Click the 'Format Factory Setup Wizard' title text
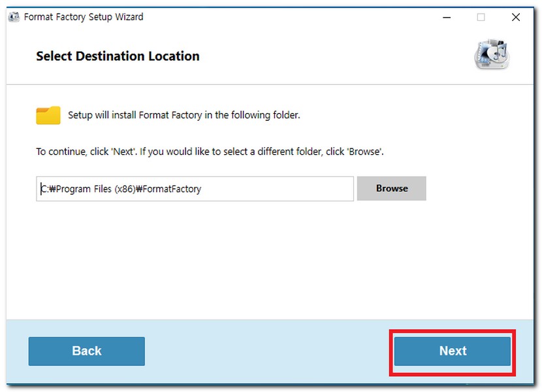 click(84, 17)
